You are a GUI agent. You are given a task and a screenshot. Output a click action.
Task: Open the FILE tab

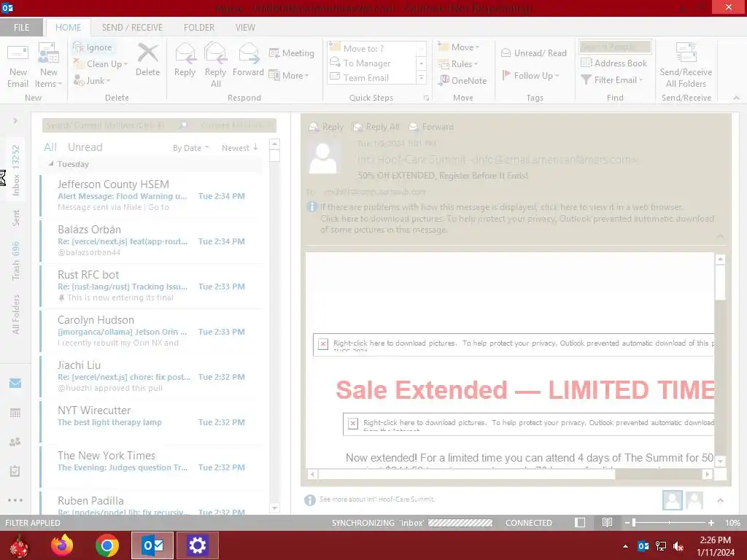click(21, 27)
